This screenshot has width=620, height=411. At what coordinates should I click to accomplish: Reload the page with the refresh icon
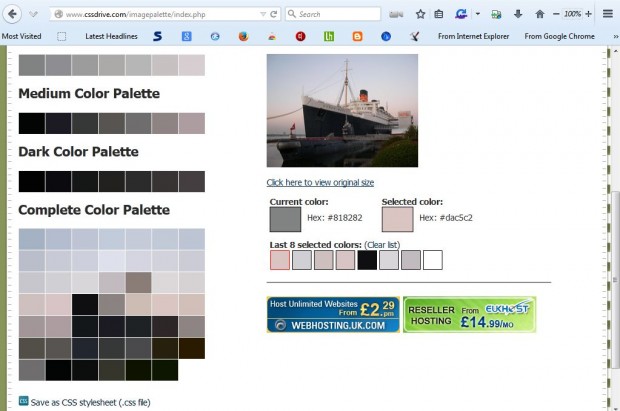[274, 14]
